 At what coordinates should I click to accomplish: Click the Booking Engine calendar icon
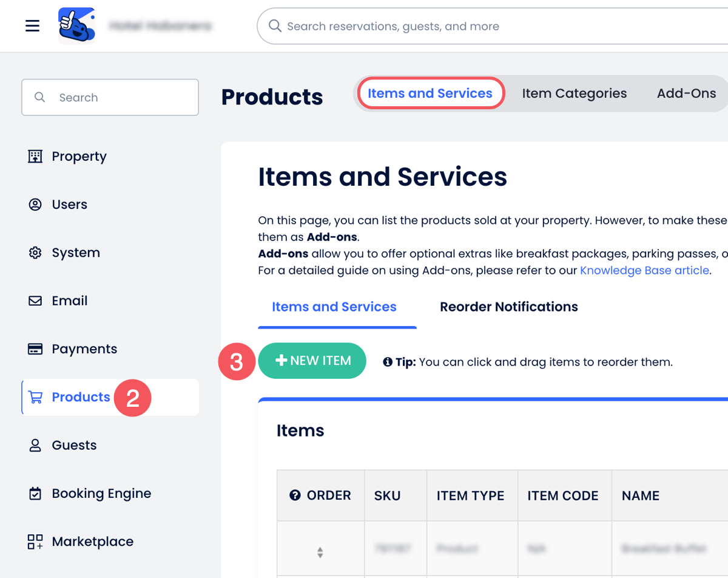point(35,494)
